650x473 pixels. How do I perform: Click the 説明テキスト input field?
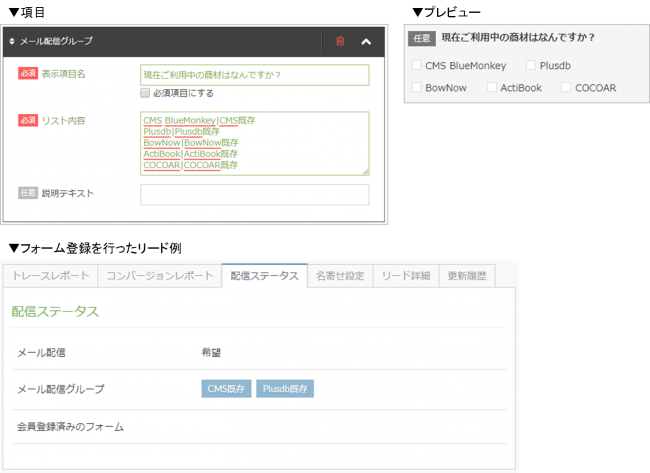click(x=255, y=194)
